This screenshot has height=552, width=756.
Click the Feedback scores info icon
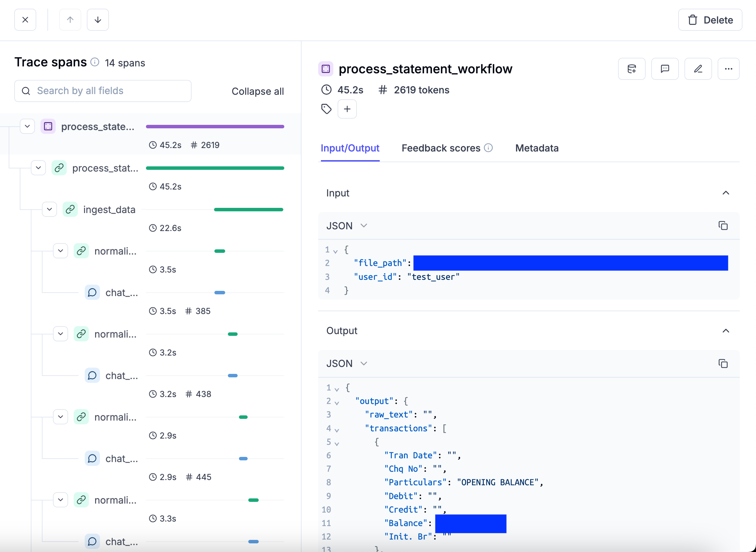(488, 148)
